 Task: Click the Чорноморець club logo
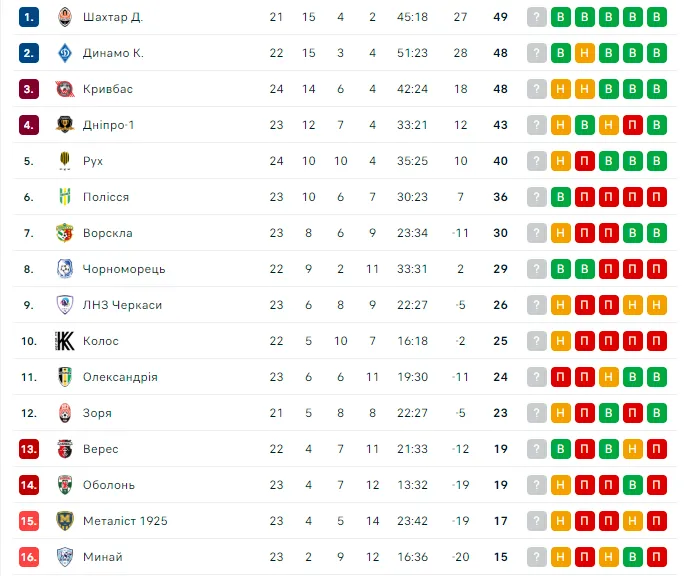pos(65,269)
